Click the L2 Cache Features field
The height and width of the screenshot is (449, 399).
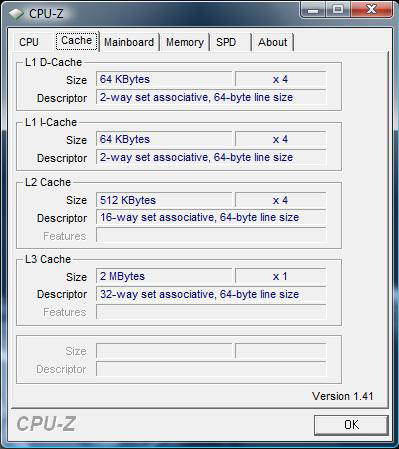click(x=211, y=235)
